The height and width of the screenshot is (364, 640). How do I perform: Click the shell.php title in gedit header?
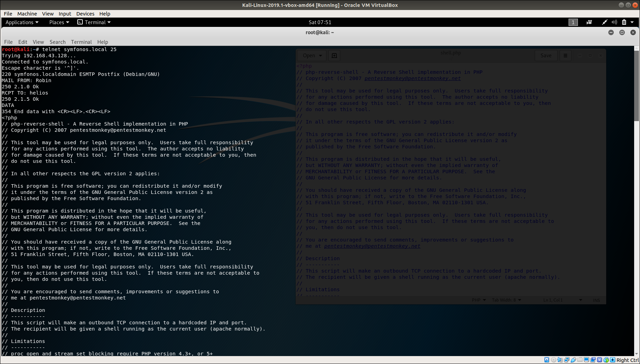click(451, 53)
